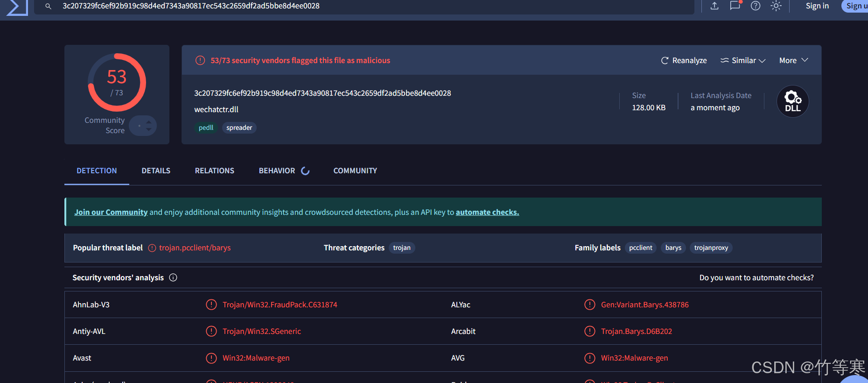The image size is (868, 383).
Task: Click the automate checks link
Action: coord(487,213)
